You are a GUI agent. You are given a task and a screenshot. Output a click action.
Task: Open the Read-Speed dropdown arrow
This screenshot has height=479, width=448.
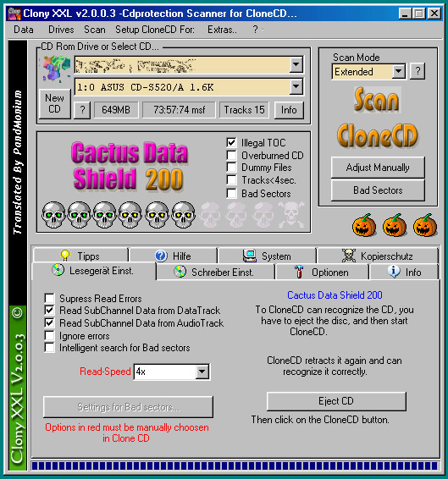point(202,372)
